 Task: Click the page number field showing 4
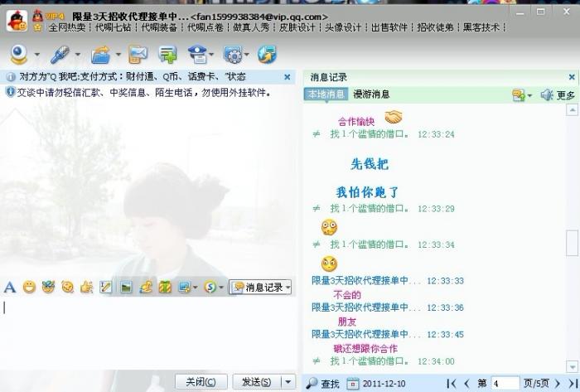pyautogui.click(x=505, y=384)
